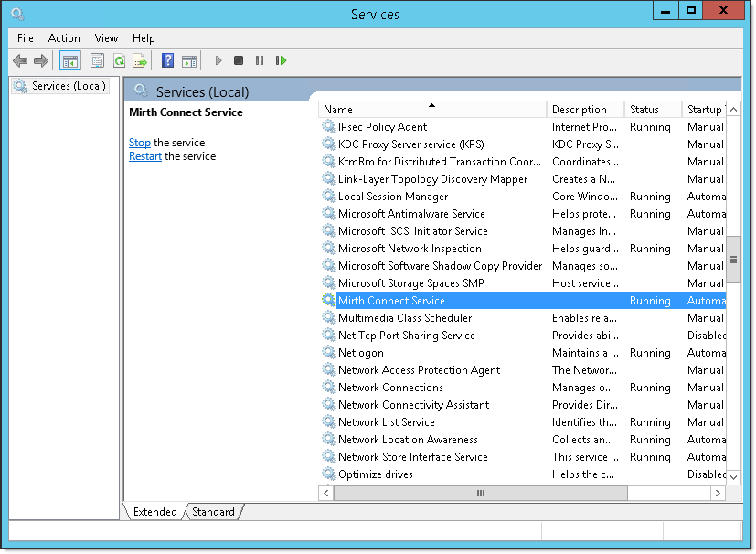The height and width of the screenshot is (554, 756).
Task: Click the gear icon beside Microsoft Storage Spaces SMP
Action: pyautogui.click(x=329, y=283)
